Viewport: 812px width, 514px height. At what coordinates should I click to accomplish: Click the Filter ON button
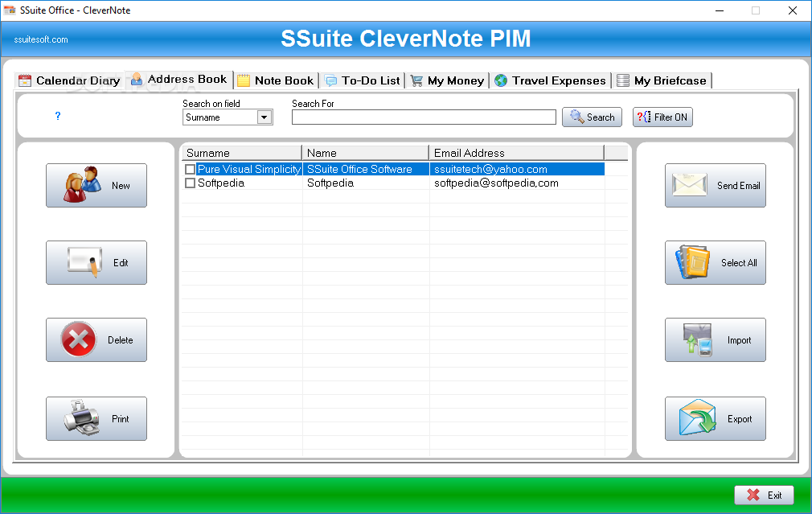point(662,117)
